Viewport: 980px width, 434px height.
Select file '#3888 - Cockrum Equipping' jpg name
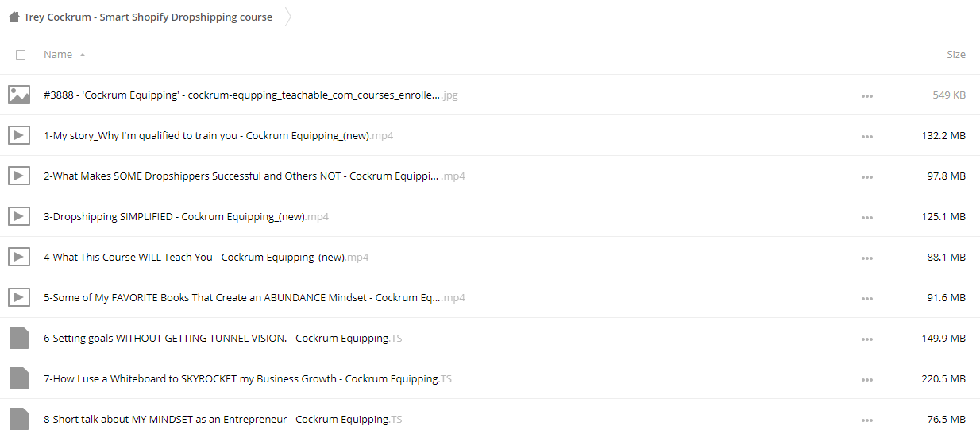(250, 95)
